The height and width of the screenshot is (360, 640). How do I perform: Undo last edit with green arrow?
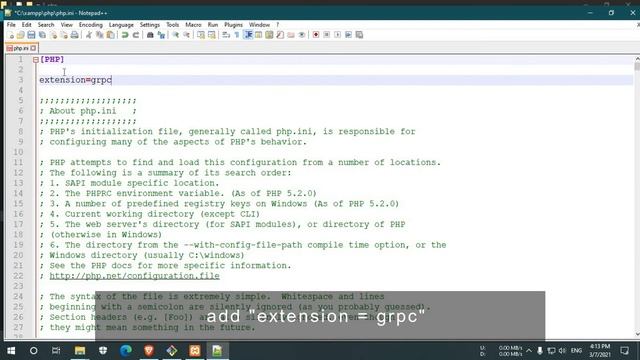click(125, 35)
